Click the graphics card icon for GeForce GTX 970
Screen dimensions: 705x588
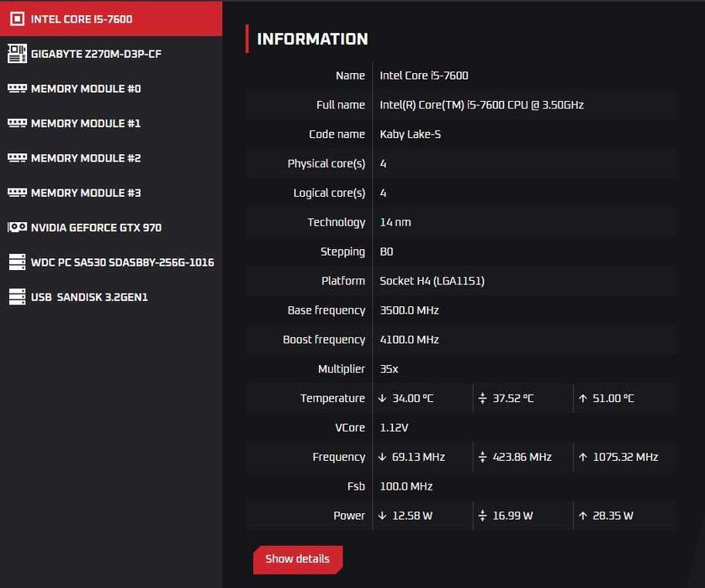(x=17, y=227)
